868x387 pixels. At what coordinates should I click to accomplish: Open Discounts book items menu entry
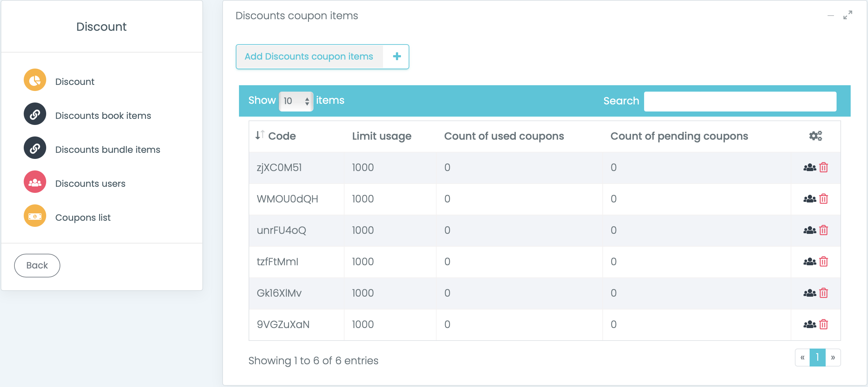[103, 115]
